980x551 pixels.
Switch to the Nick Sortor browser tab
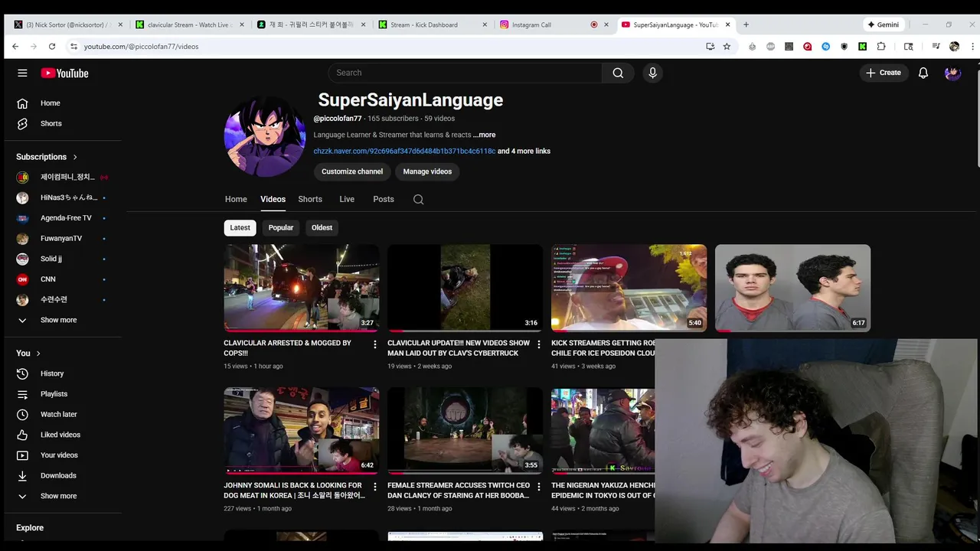[x=67, y=24]
